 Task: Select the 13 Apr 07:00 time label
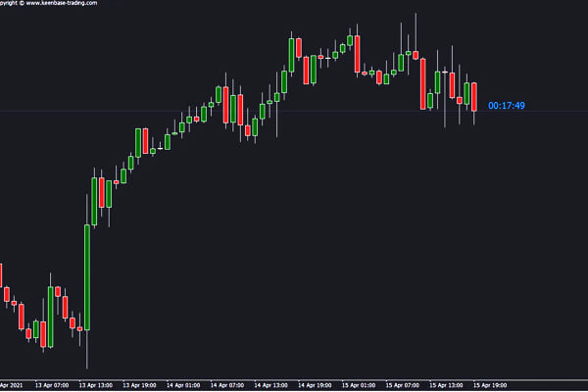52,385
